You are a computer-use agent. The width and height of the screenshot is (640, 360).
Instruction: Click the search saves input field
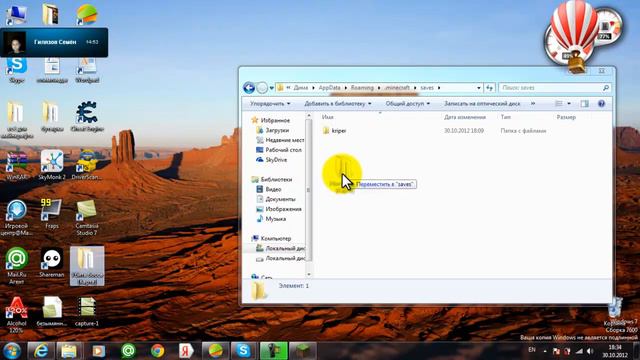pyautogui.click(x=550, y=88)
